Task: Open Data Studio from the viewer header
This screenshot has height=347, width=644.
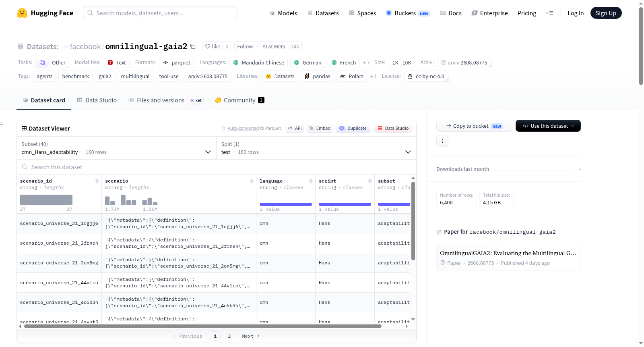Action: 393,128
